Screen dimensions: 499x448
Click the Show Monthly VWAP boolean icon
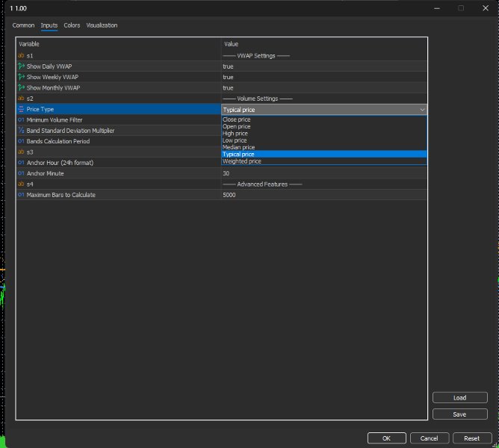[21, 87]
